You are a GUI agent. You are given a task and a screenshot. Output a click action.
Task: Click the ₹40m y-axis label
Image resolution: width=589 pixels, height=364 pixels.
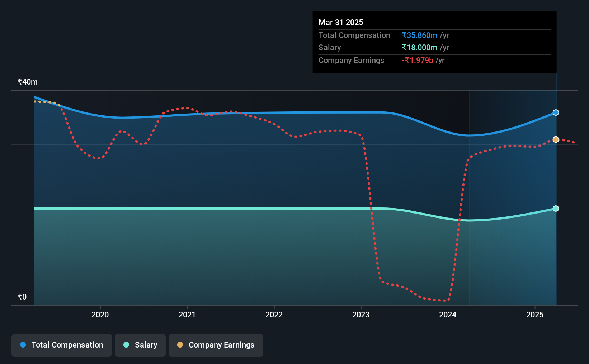[28, 82]
